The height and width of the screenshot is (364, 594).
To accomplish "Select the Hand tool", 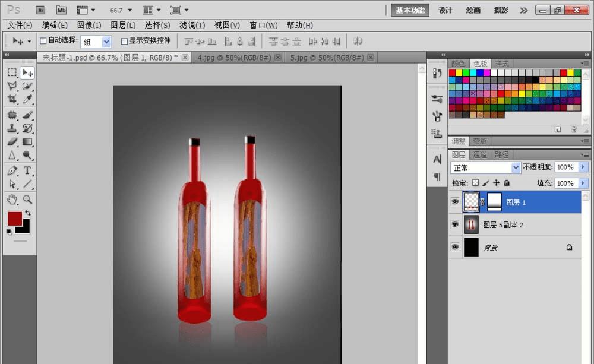I will [x=12, y=200].
